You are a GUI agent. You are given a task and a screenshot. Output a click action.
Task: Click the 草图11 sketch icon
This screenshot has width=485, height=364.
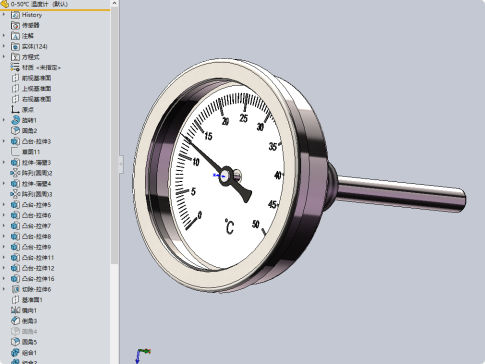click(x=15, y=152)
